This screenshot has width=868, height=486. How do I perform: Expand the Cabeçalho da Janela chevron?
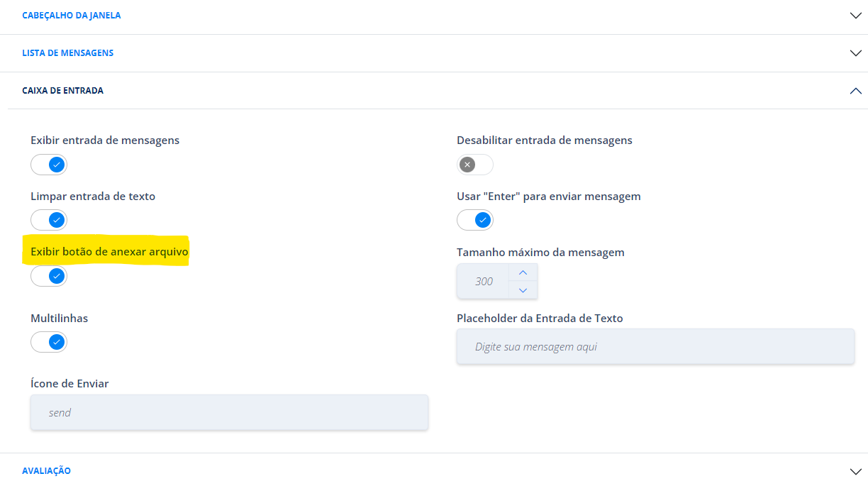pyautogui.click(x=855, y=16)
